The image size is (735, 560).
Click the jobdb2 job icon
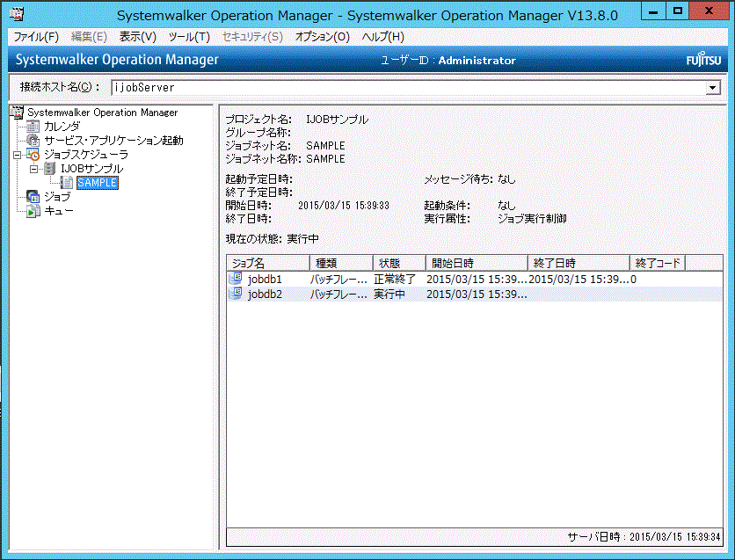(x=236, y=294)
